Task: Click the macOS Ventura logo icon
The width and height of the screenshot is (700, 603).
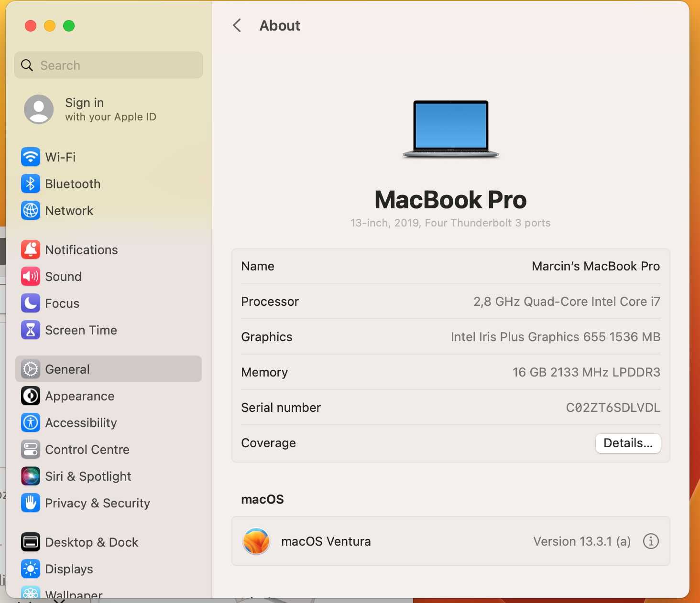Action: pyautogui.click(x=256, y=541)
